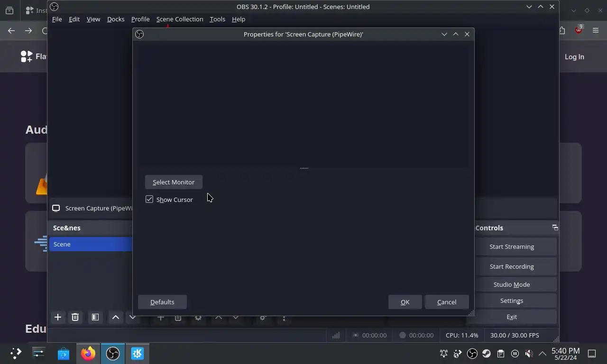Open the KDE application launcher
Image resolution: width=607 pixels, height=364 pixels.
[16, 353]
